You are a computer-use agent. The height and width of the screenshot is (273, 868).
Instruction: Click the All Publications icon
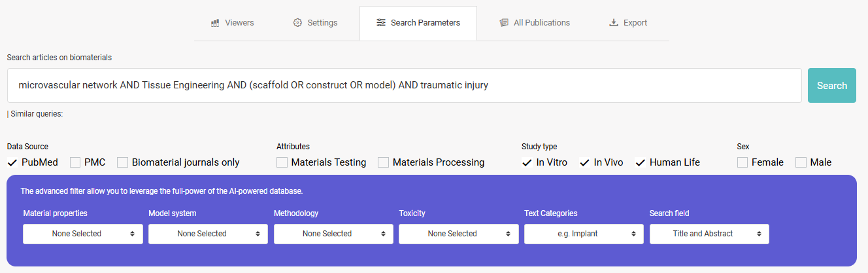click(504, 23)
